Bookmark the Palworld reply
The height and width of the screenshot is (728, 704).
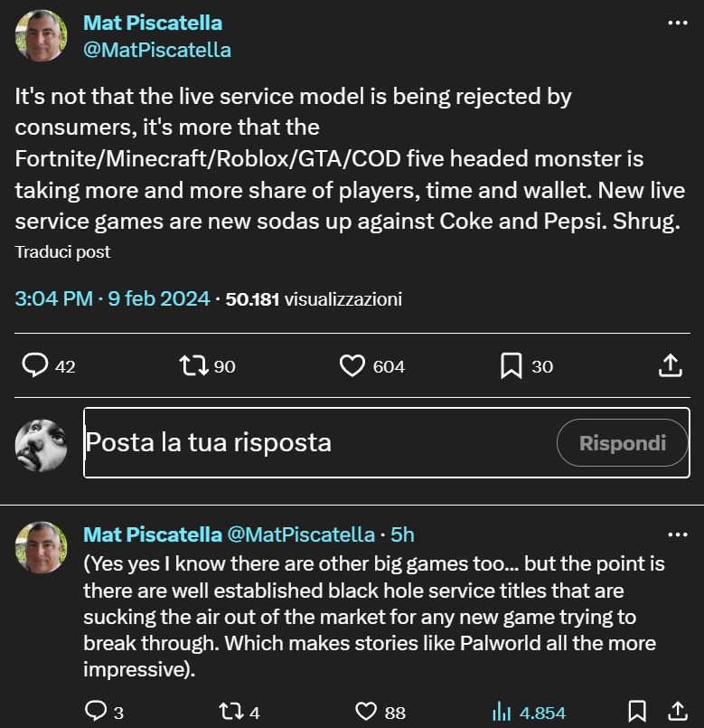(x=638, y=712)
